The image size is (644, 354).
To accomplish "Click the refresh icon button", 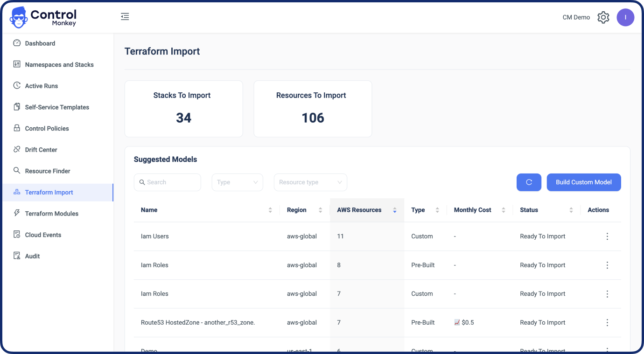I will 529,182.
